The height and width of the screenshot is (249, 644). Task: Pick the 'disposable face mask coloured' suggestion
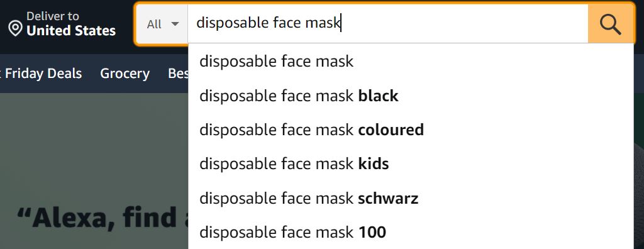click(411, 130)
